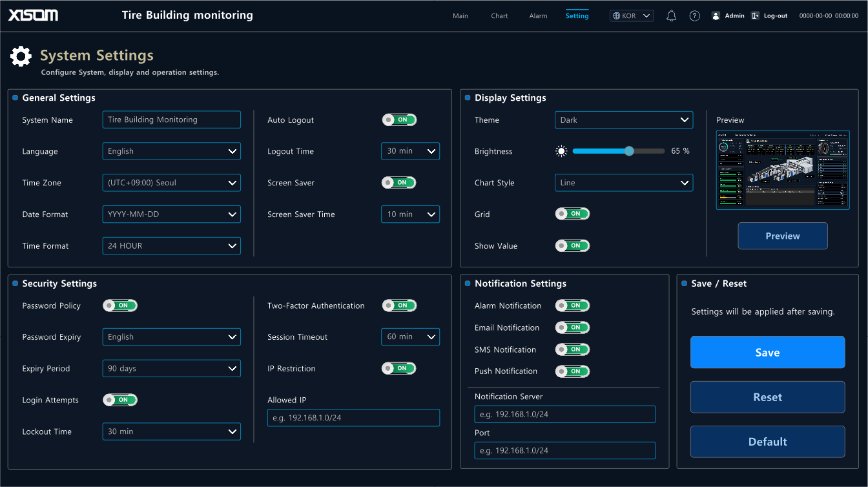Expand the Time Zone dropdown
The width and height of the screenshot is (868, 487).
tap(172, 183)
